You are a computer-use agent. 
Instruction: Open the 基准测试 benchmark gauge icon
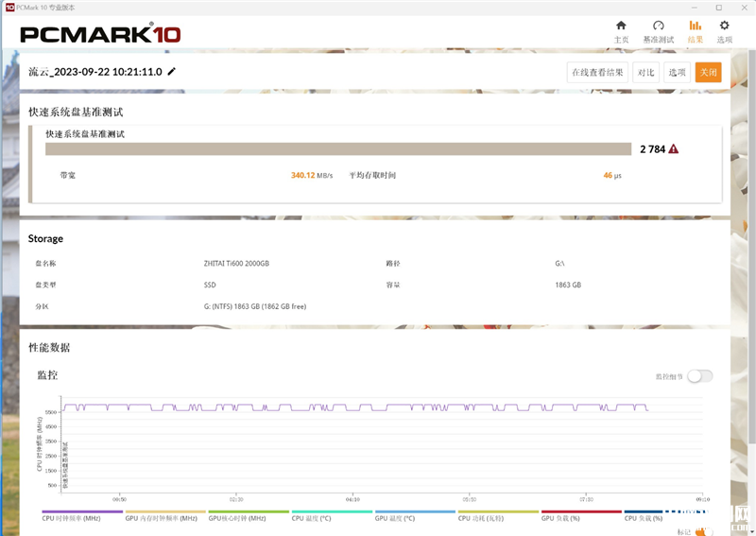tap(658, 26)
